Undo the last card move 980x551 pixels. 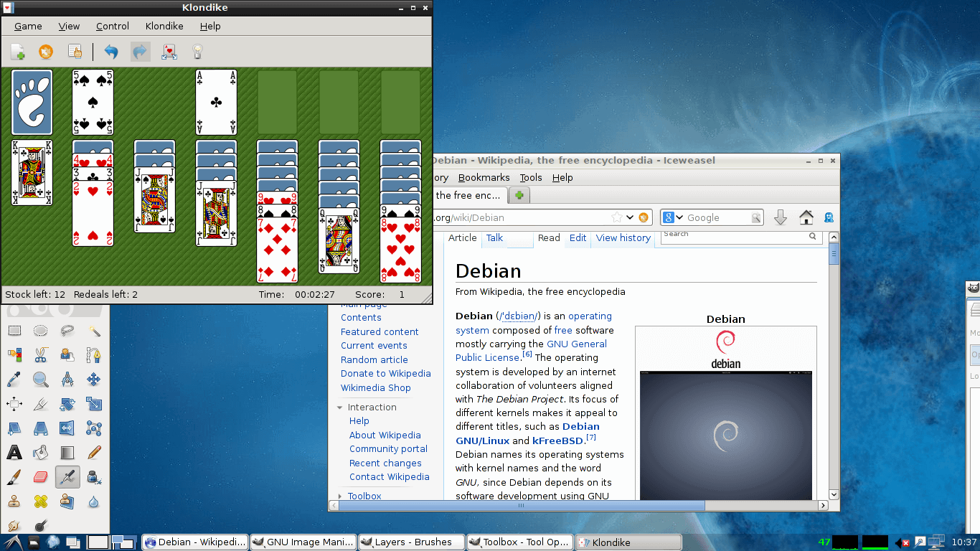pyautogui.click(x=111, y=52)
